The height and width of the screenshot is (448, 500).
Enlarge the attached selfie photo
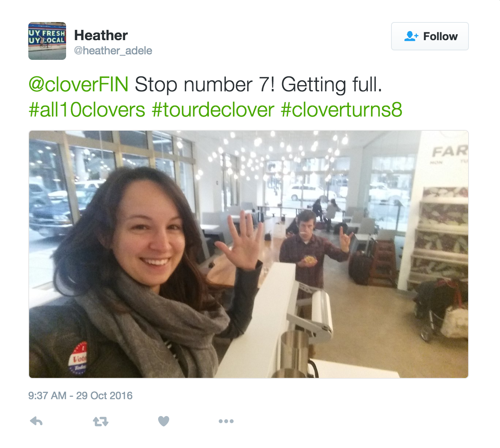249,254
